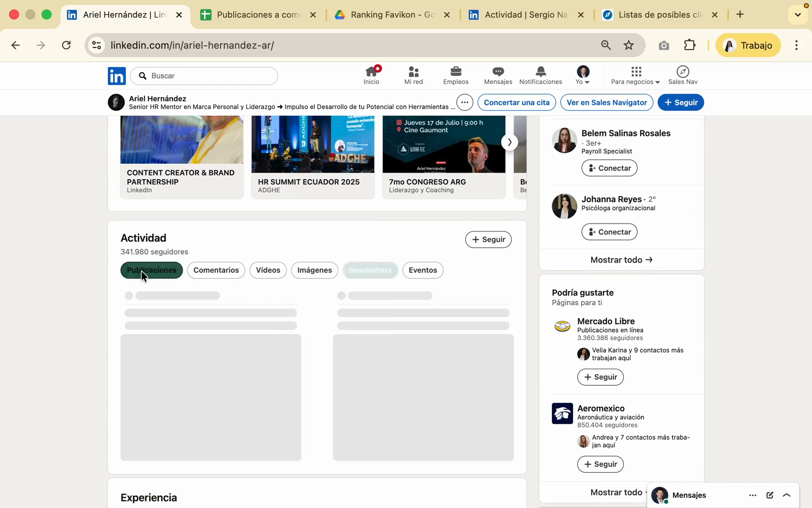Expand the Mensajes chat panel chevron
Screen dimensions: 812x508
click(x=787, y=495)
